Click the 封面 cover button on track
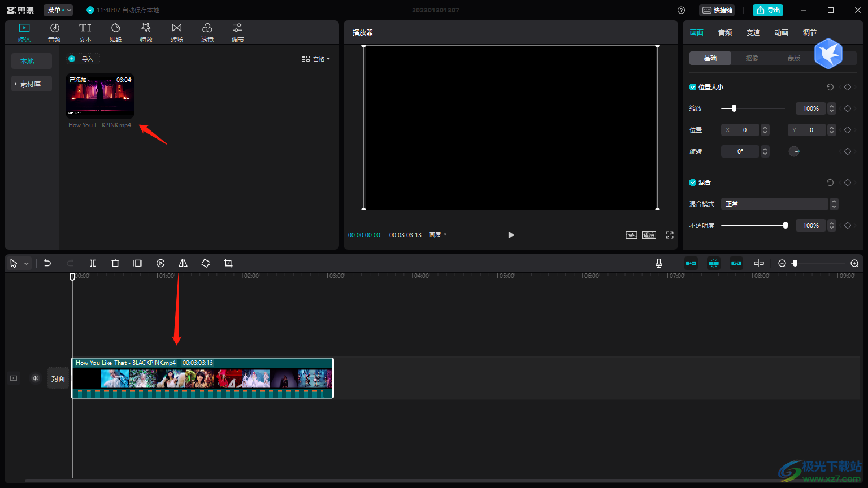This screenshot has width=868, height=488. [58, 378]
